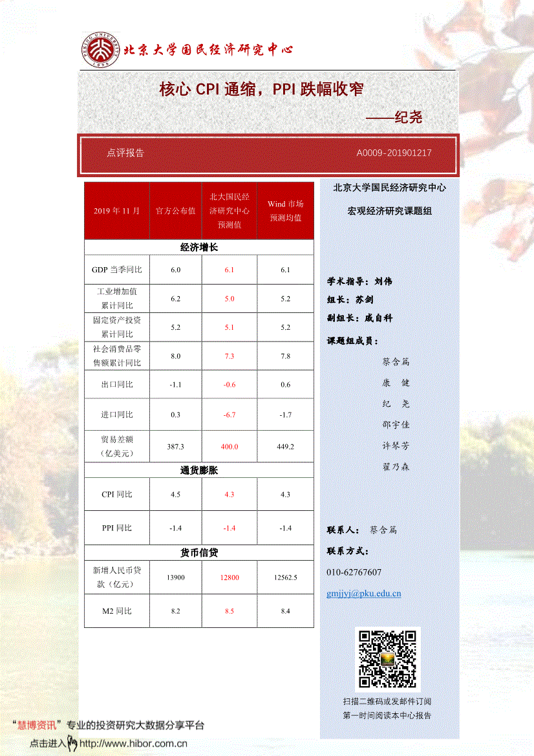Open the http://www.hibor.com.cn link
This screenshot has height=756, width=534.
(133, 744)
